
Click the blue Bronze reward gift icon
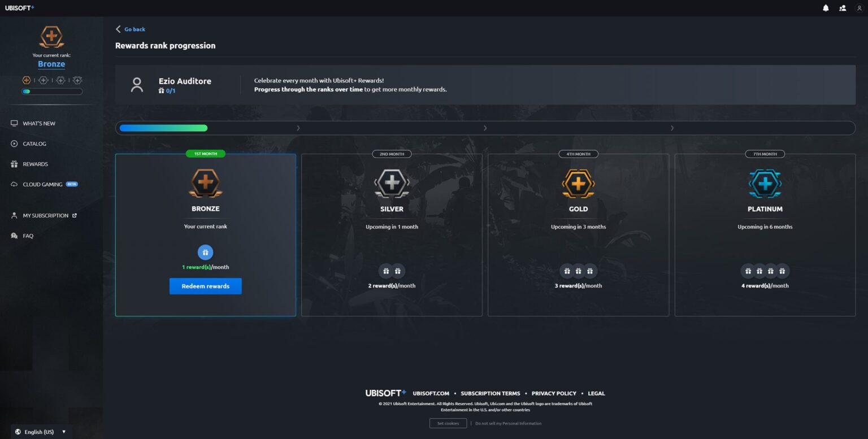pos(205,253)
